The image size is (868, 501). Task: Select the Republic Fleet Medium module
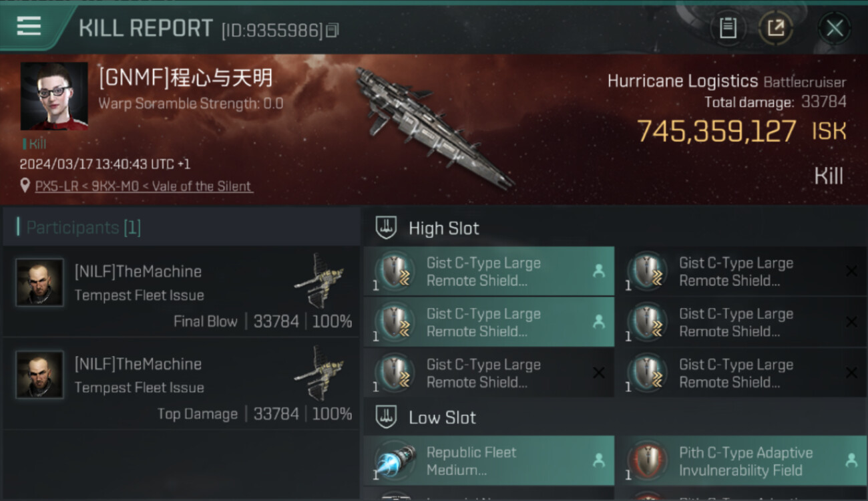coord(489,461)
